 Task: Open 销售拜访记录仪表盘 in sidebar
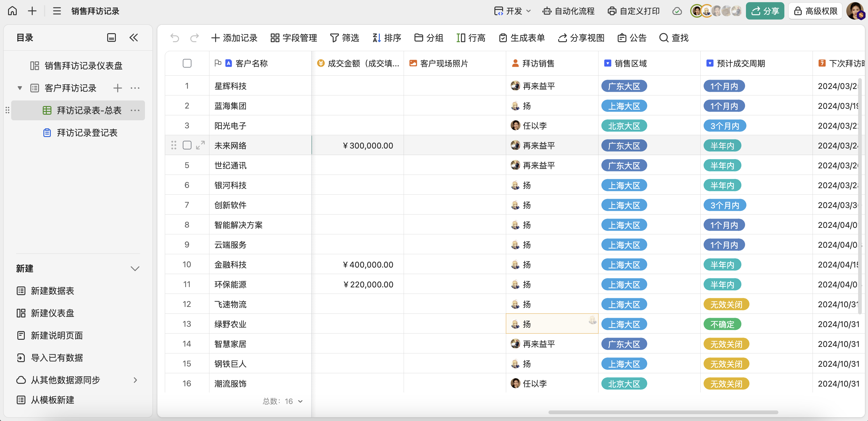click(83, 65)
